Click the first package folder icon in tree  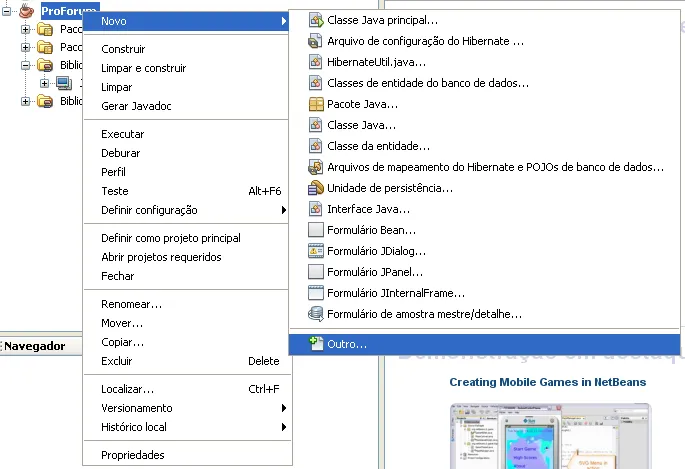(x=45, y=29)
